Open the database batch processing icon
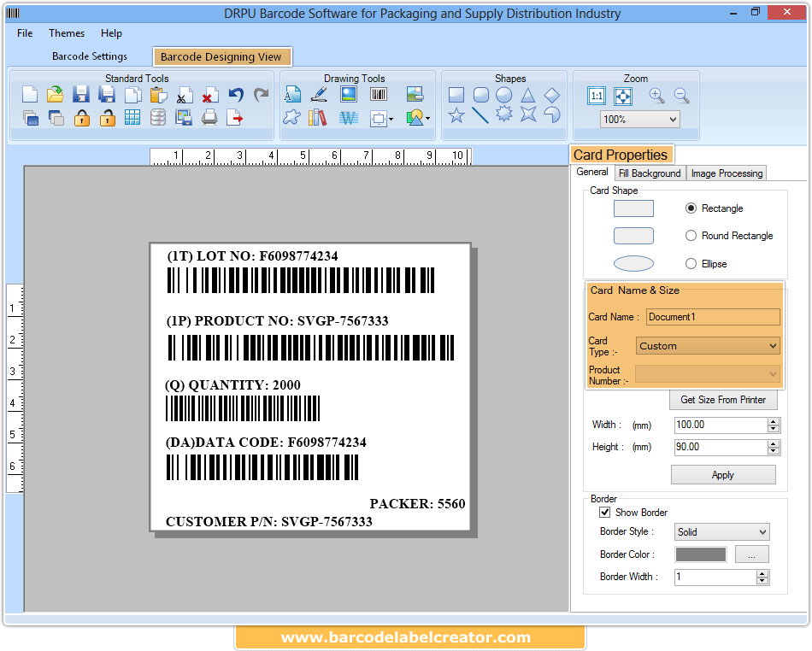This screenshot has width=812, height=651. click(158, 118)
